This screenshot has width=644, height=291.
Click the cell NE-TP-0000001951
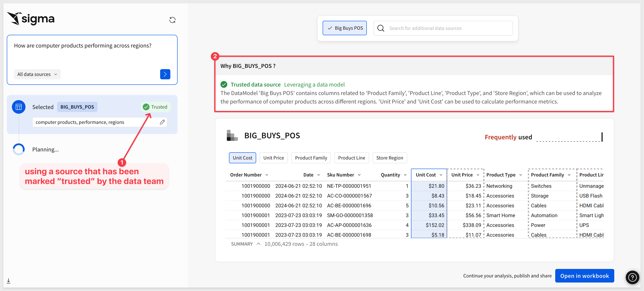[349, 186]
